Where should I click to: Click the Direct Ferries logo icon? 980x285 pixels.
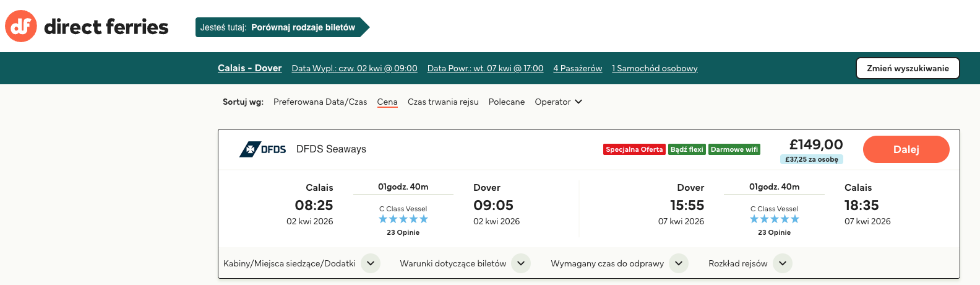(21, 26)
